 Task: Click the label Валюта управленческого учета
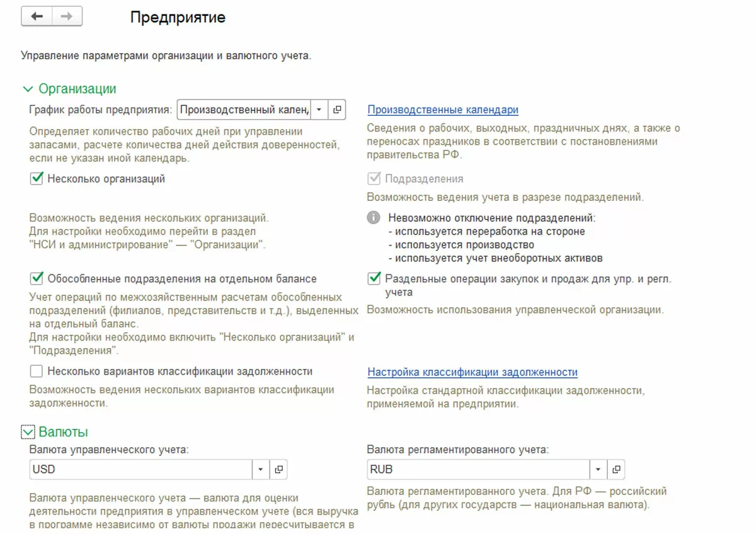point(109,450)
